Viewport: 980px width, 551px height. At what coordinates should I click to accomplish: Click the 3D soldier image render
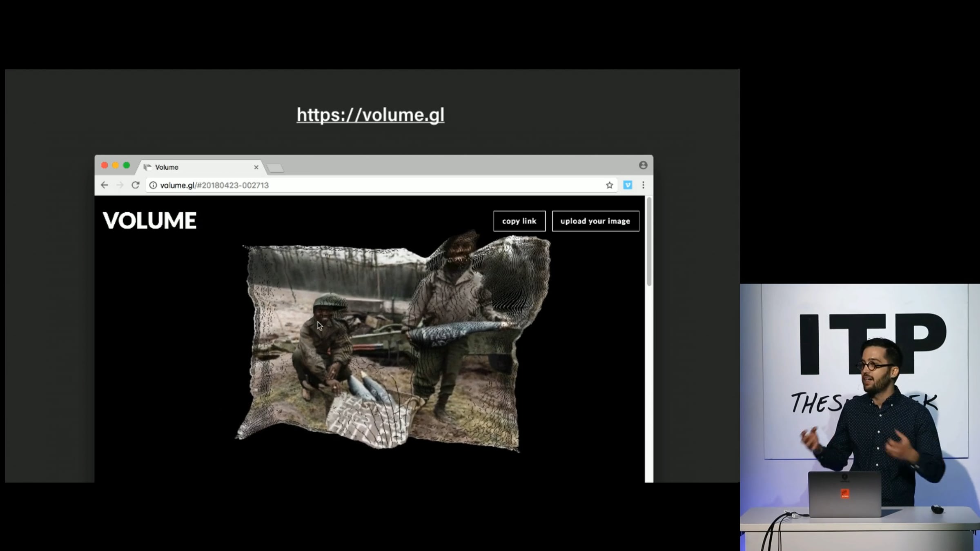click(393, 343)
